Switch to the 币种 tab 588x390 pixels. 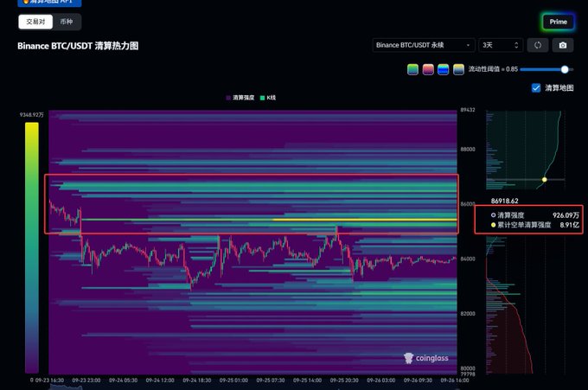[x=67, y=22]
